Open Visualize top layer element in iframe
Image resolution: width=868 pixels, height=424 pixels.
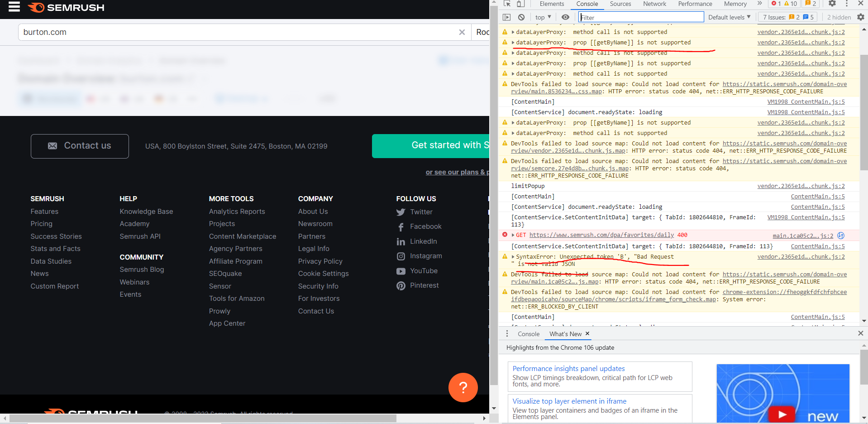point(569,401)
